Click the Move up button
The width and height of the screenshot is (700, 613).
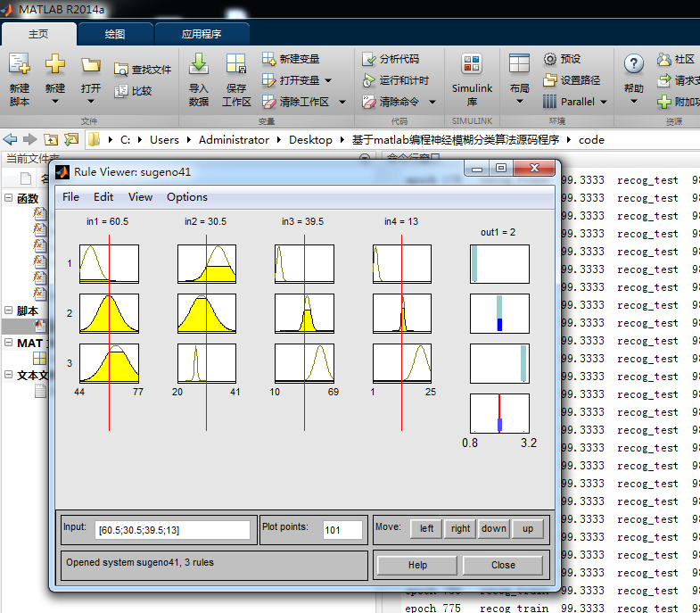coord(528,528)
